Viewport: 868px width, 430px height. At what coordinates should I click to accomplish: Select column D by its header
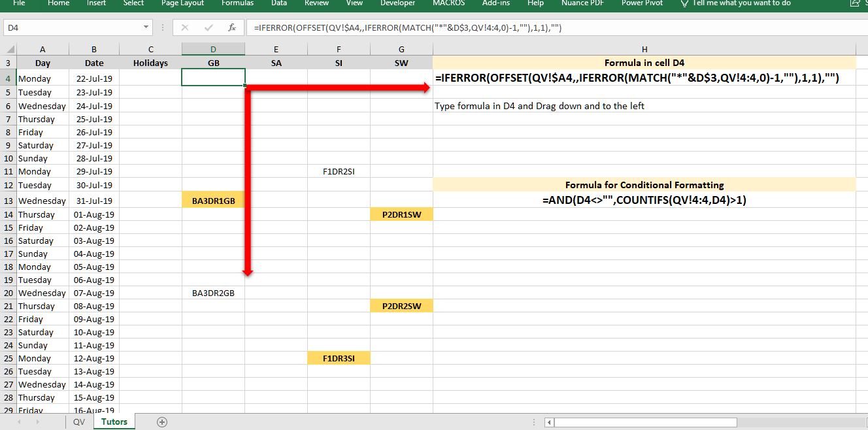coord(213,49)
